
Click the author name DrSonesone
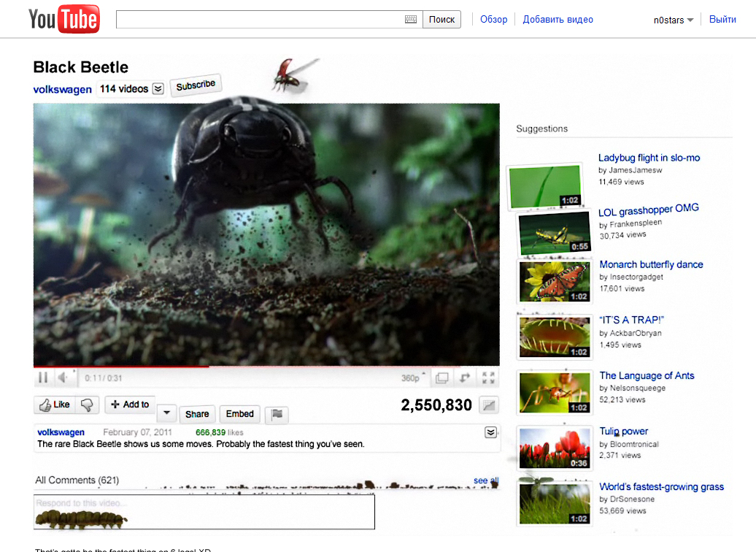(x=632, y=499)
